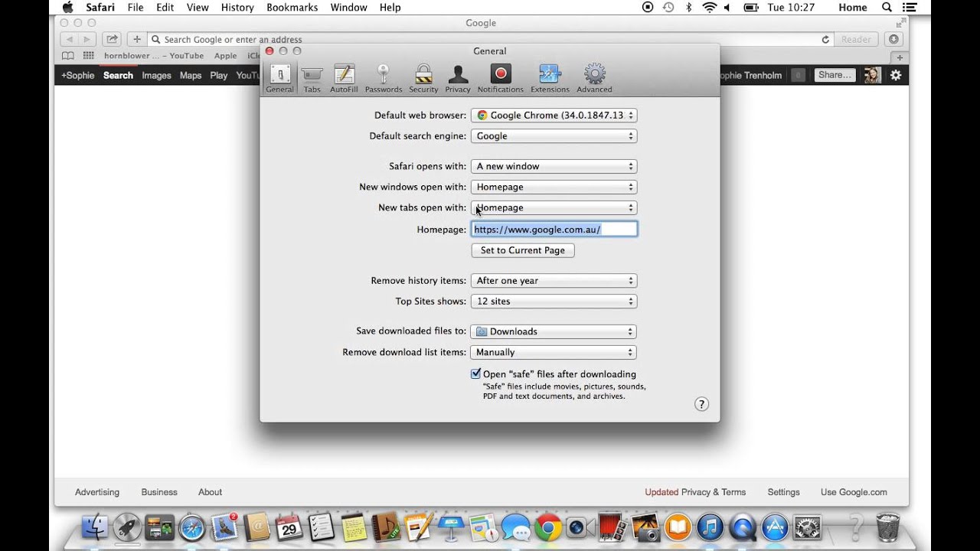Open Launchpad from the Dock

point(128,526)
